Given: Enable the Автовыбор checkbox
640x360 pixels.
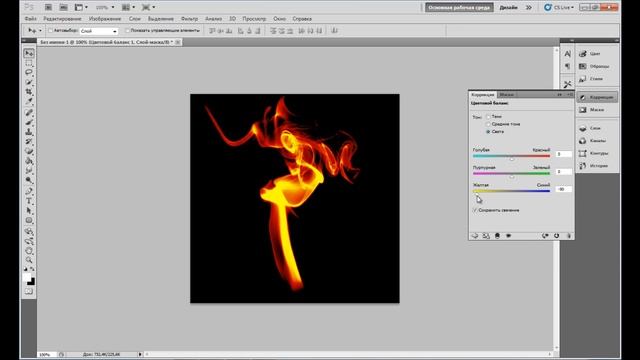Looking at the screenshot, I should click(50, 31).
